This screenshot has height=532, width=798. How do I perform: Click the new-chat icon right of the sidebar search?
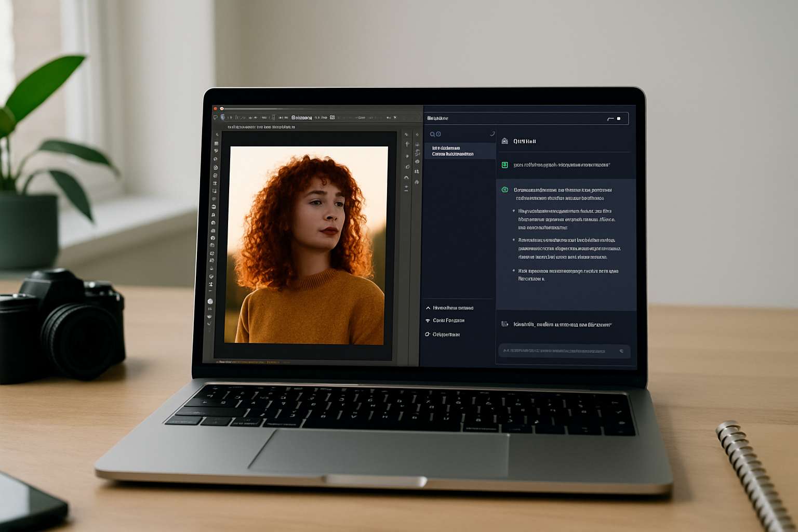tap(491, 134)
